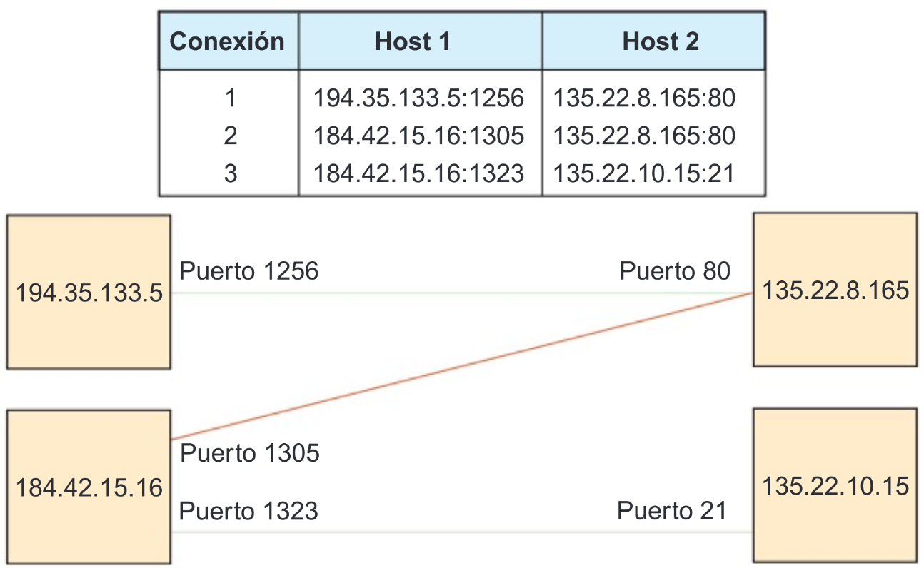Click the 194.35.133.5 host box

(x=89, y=292)
